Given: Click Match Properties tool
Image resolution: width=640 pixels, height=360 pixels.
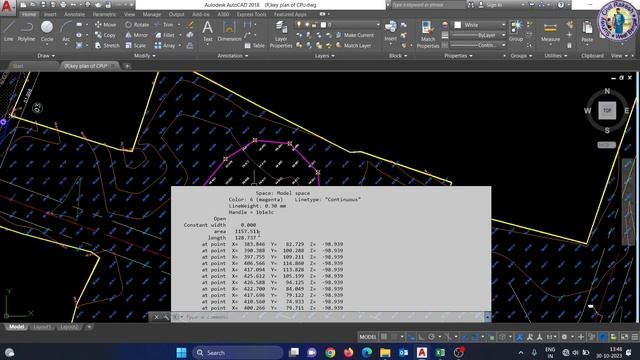Looking at the screenshot, I should click(x=428, y=35).
